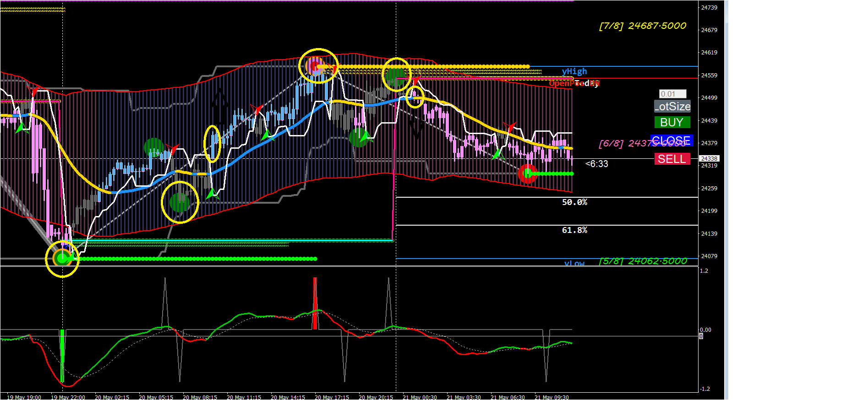Image resolution: width=868 pixels, height=400 pixels.
Task: Click the green spike bar in the oscillator
Action: 62,356
